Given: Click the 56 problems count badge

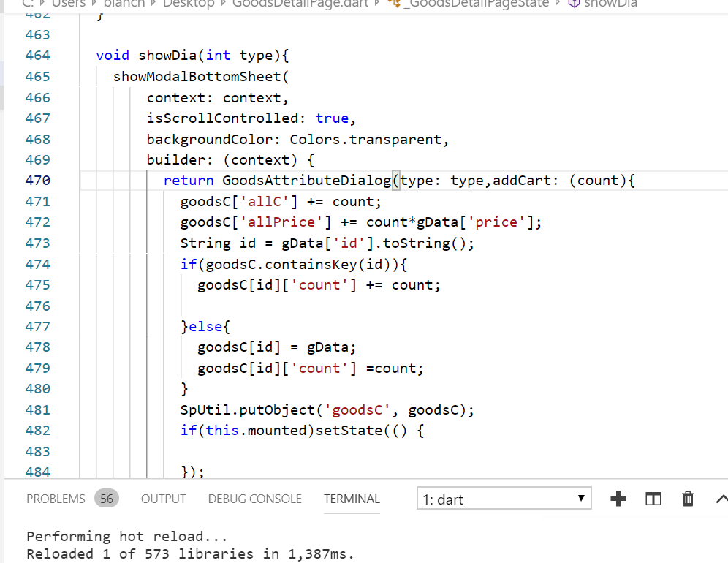Looking at the screenshot, I should (107, 499).
